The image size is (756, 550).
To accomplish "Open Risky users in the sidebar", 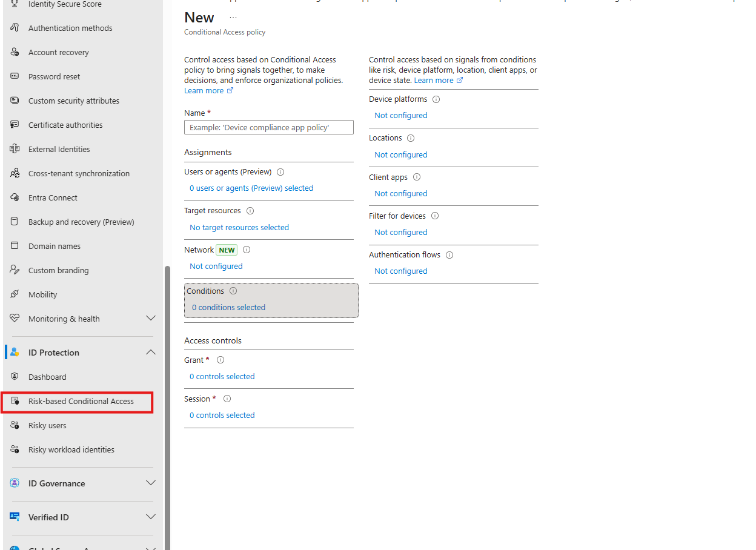I will pos(47,425).
